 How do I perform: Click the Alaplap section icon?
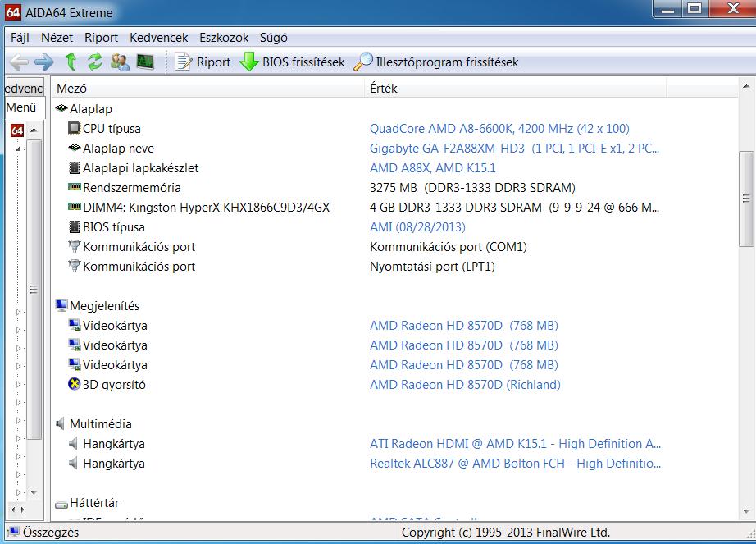[x=61, y=108]
